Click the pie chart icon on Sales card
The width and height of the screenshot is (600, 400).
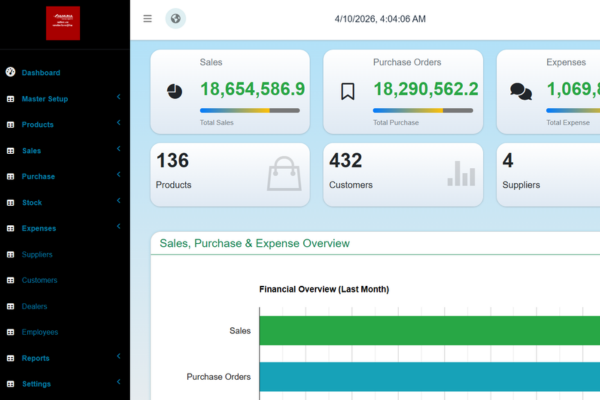(175, 91)
